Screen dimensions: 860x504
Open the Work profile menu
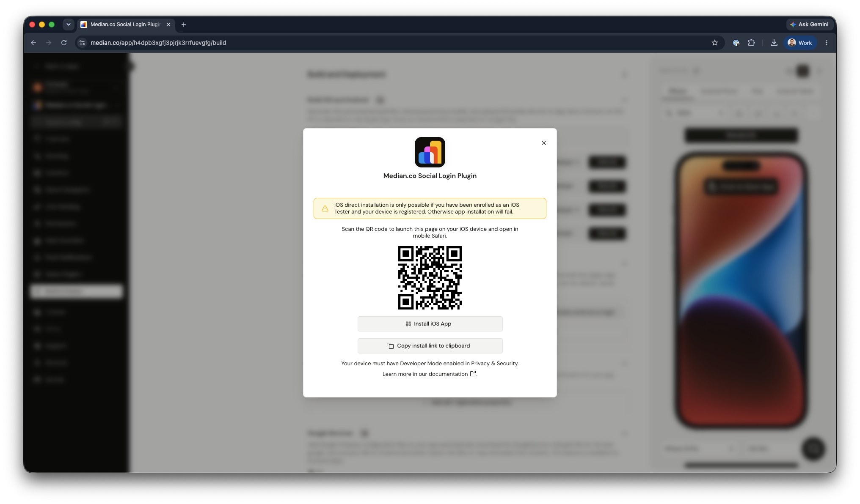pos(800,43)
